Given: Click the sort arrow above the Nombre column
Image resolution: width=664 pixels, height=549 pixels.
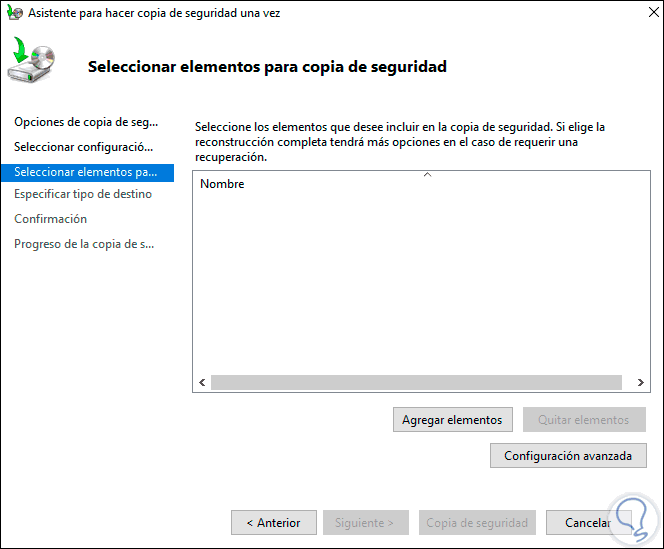Looking at the screenshot, I should point(428,175).
